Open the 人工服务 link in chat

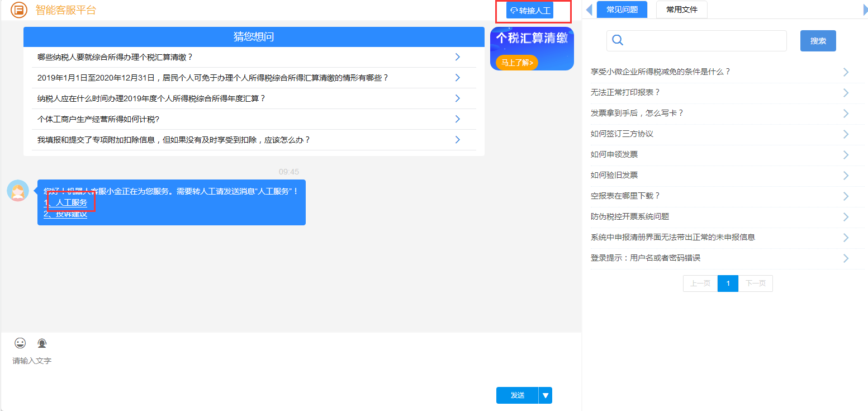pyautogui.click(x=71, y=202)
